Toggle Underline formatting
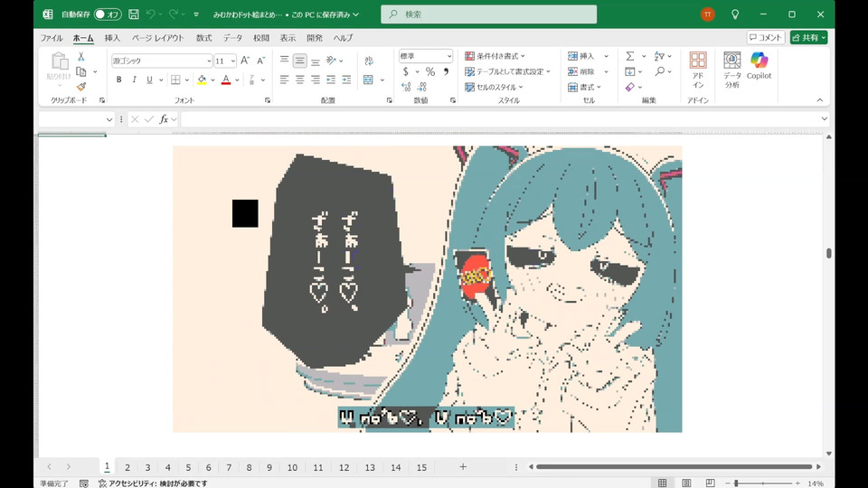The width and height of the screenshot is (868, 488). 149,80
